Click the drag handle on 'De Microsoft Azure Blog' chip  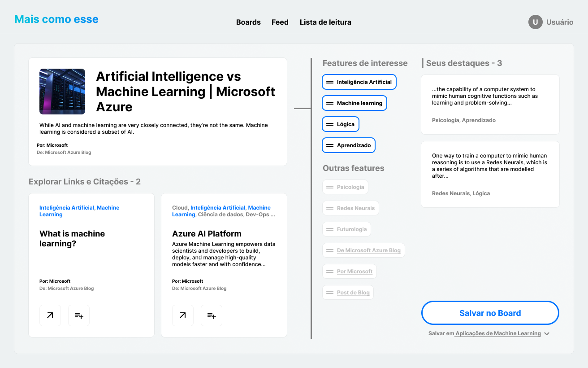tap(330, 250)
